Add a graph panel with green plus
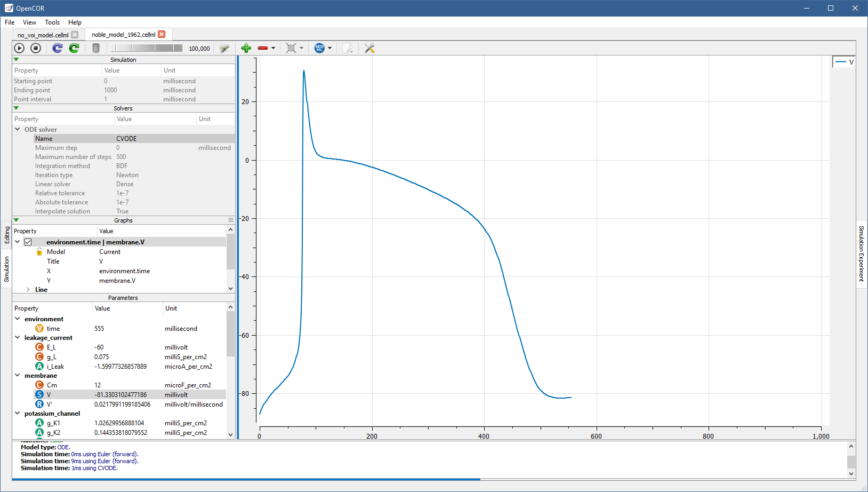This screenshot has width=868, height=492. click(246, 48)
